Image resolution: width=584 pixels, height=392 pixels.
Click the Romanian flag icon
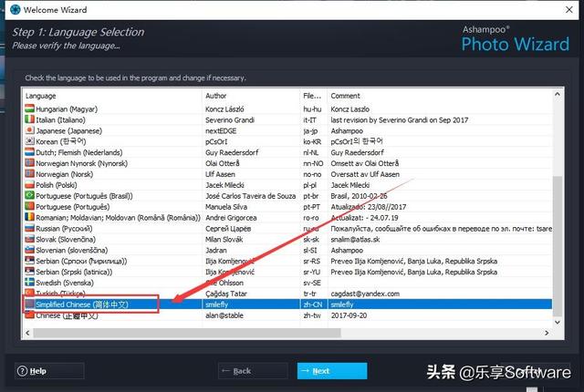click(29, 217)
